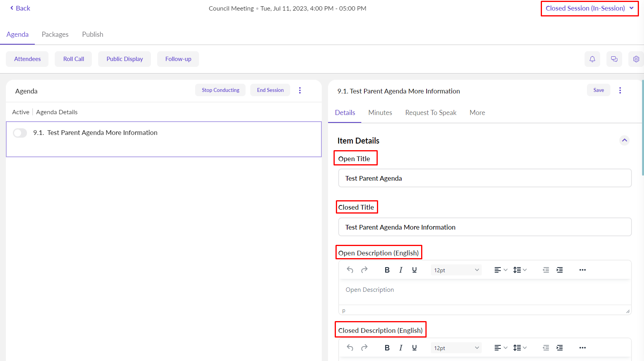Click undo in Open Description editor
Image resolution: width=644 pixels, height=361 pixels.
click(350, 270)
